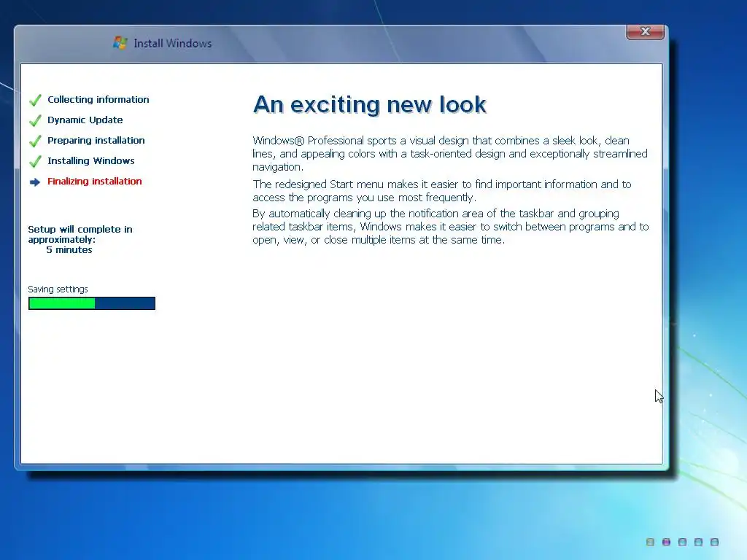Click paragraph starting "The redesigned Start menu"
747x560 pixels.
click(x=442, y=191)
